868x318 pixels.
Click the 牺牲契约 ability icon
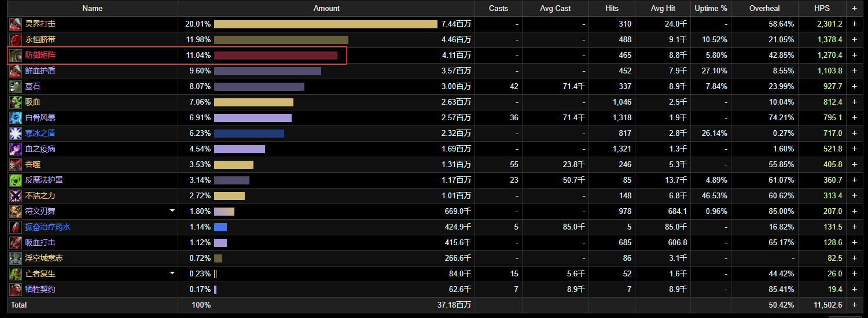[x=16, y=290]
